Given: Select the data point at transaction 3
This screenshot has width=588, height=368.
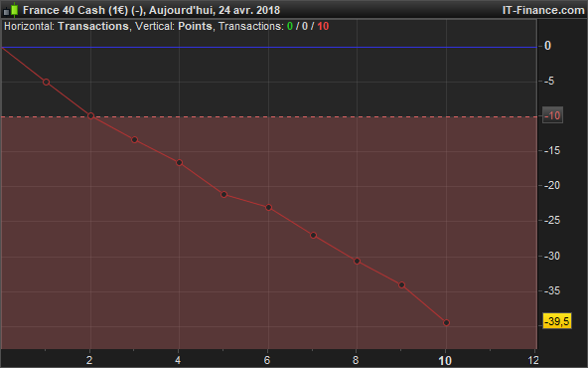Looking at the screenshot, I should click(x=135, y=139).
